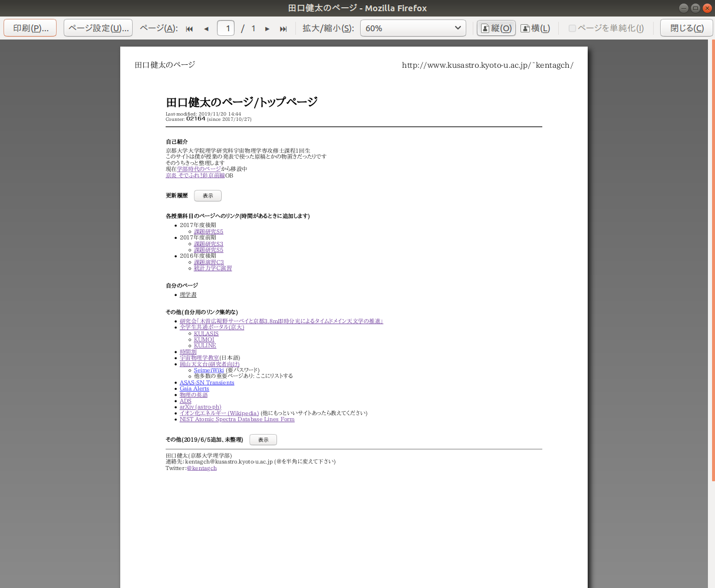Click the Counter value 02164
Image resolution: width=715 pixels, height=588 pixels.
point(196,119)
